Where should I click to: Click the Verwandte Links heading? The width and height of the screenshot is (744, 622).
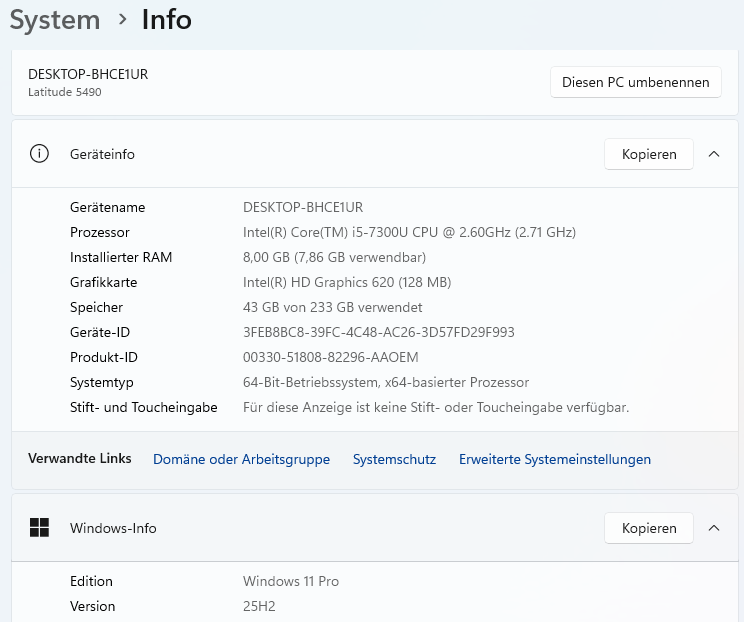point(80,458)
